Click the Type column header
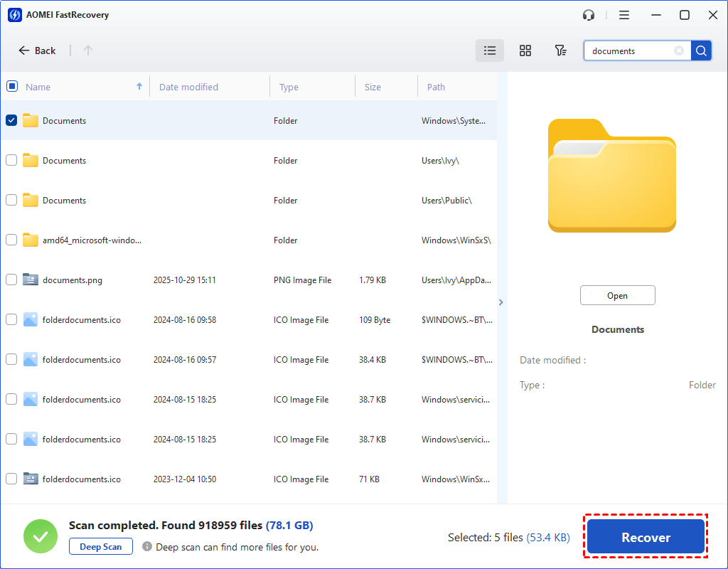The width and height of the screenshot is (728, 569). pyautogui.click(x=289, y=87)
